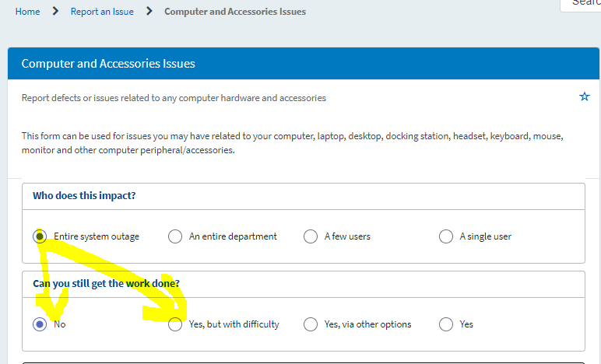Click the Computer and Accessories Issues breadcrumb

[x=235, y=12]
